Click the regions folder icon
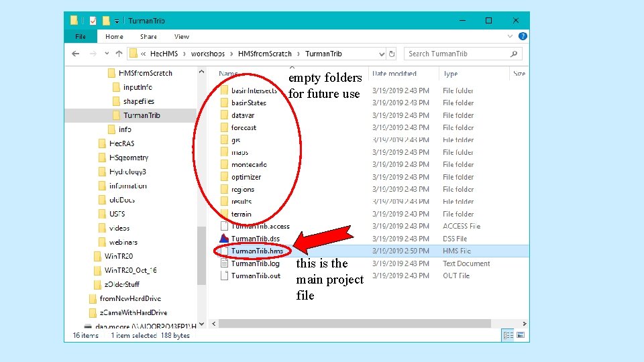The height and width of the screenshot is (362, 644). 224,189
